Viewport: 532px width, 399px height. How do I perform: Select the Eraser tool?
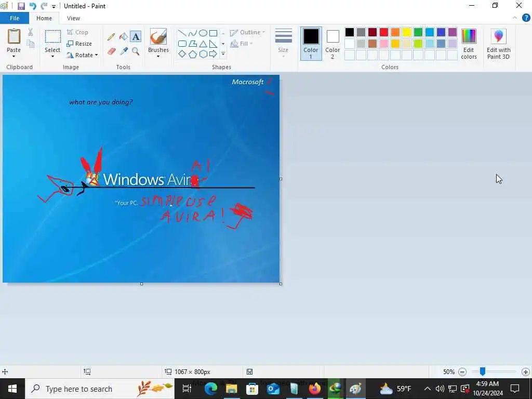(112, 51)
